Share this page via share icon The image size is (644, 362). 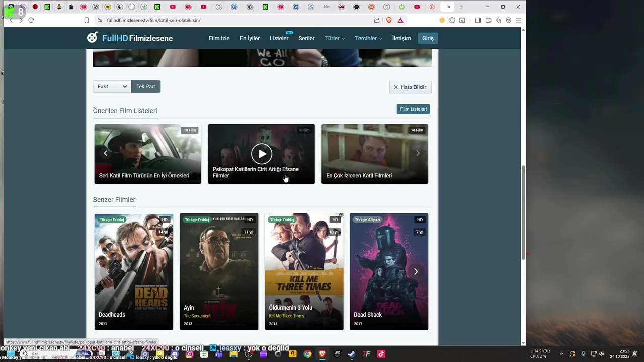[x=377, y=20]
